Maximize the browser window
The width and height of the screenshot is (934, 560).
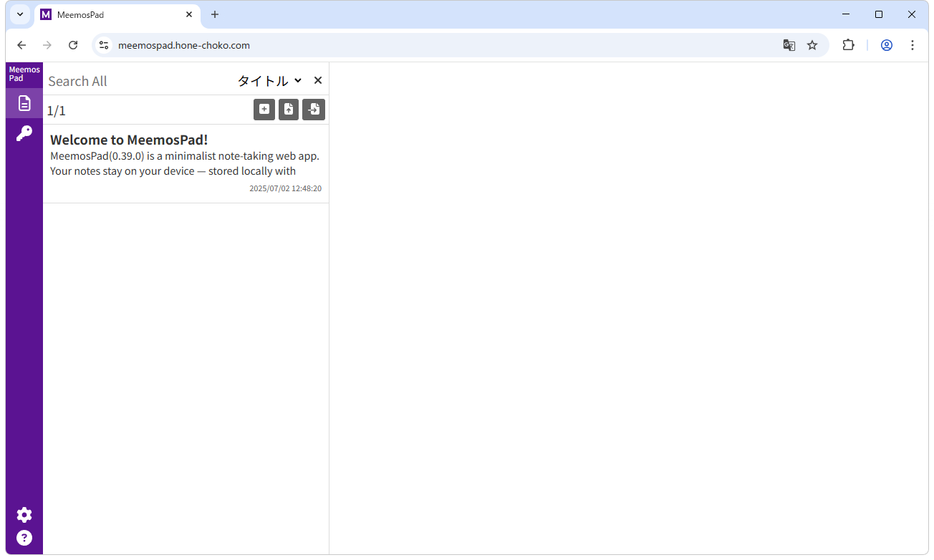pyautogui.click(x=879, y=14)
